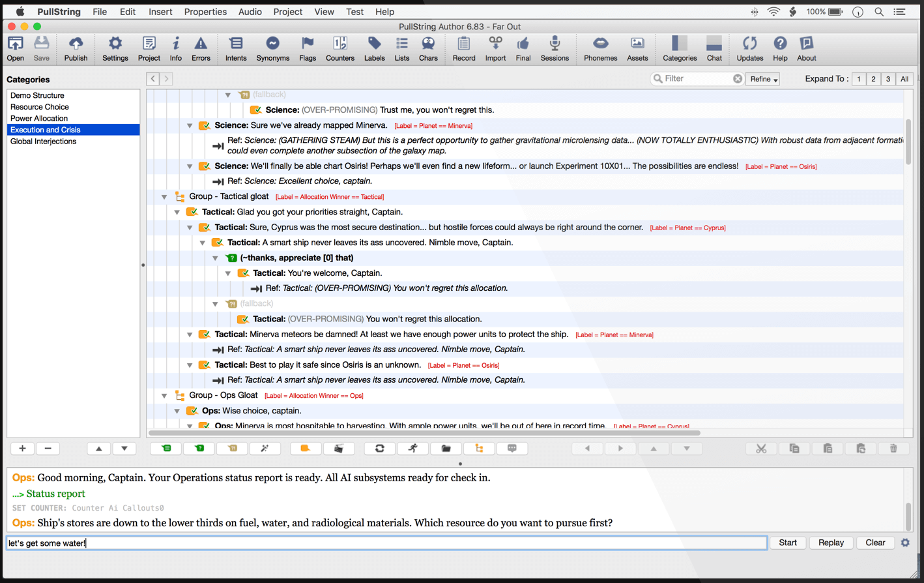Check for Updates in toolbar

749,48
